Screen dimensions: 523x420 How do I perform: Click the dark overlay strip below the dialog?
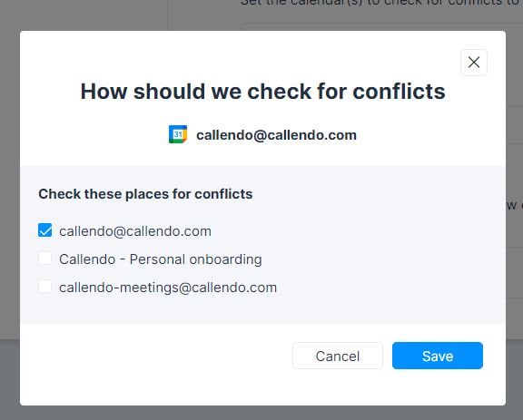tap(261, 413)
